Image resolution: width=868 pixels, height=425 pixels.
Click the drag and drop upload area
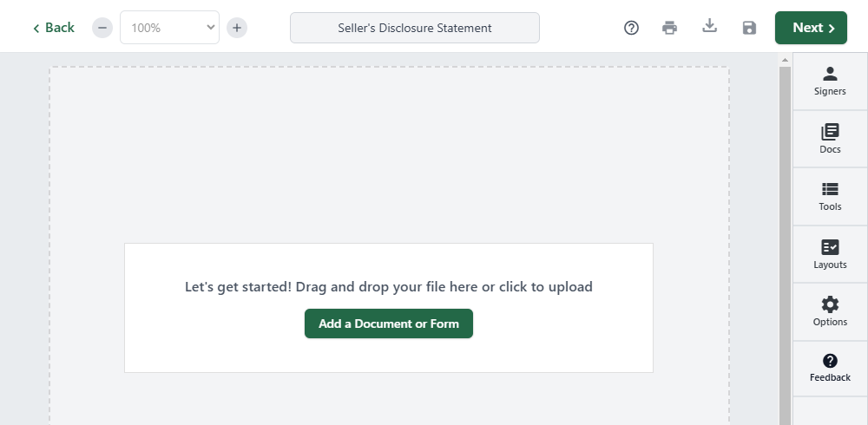point(389,286)
